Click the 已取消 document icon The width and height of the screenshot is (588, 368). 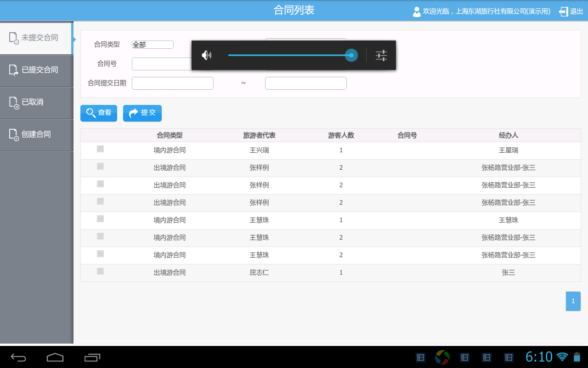[14, 103]
